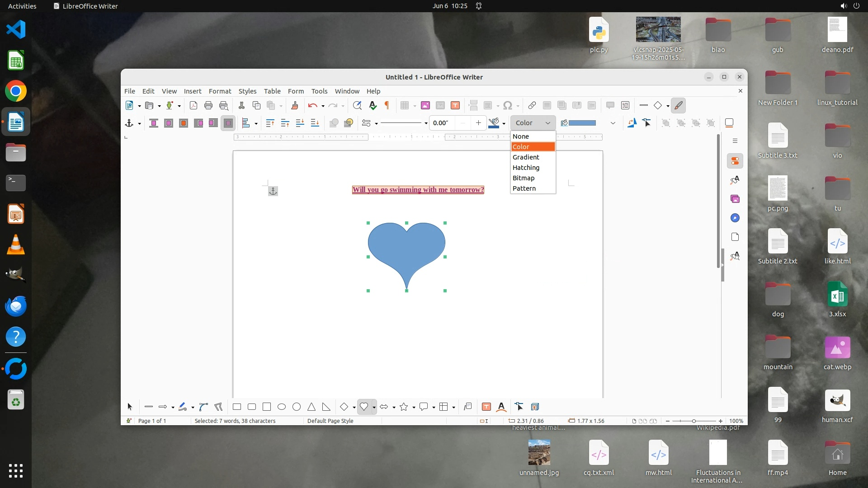Click Default Page Style in status bar
This screenshot has width=868, height=488.
point(330,421)
